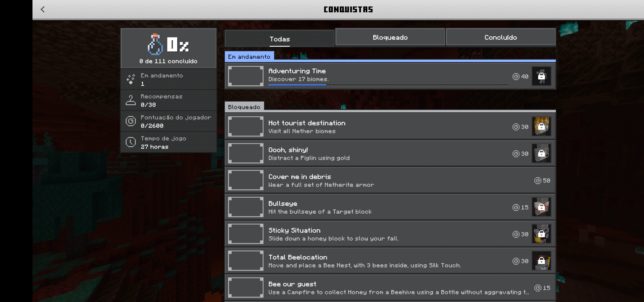
Task: Collapse the Bloqueado section header
Action: click(244, 107)
